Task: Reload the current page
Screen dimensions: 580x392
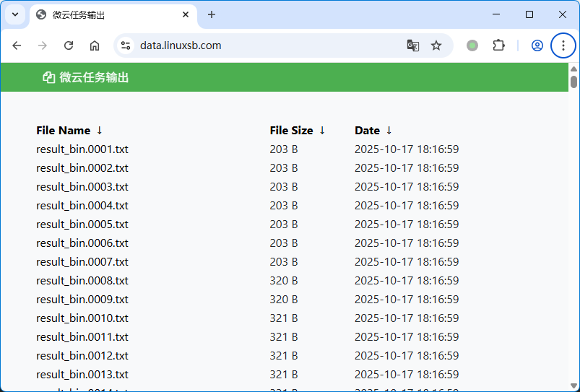Action: [69, 45]
